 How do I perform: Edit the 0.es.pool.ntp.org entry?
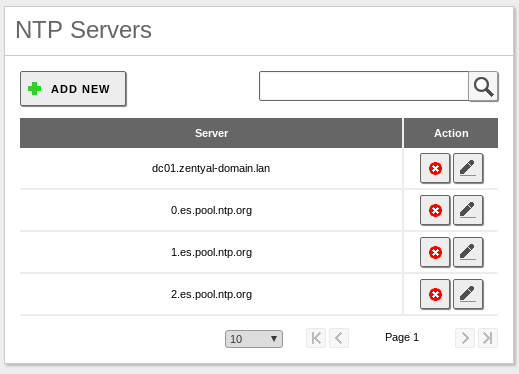coord(468,210)
